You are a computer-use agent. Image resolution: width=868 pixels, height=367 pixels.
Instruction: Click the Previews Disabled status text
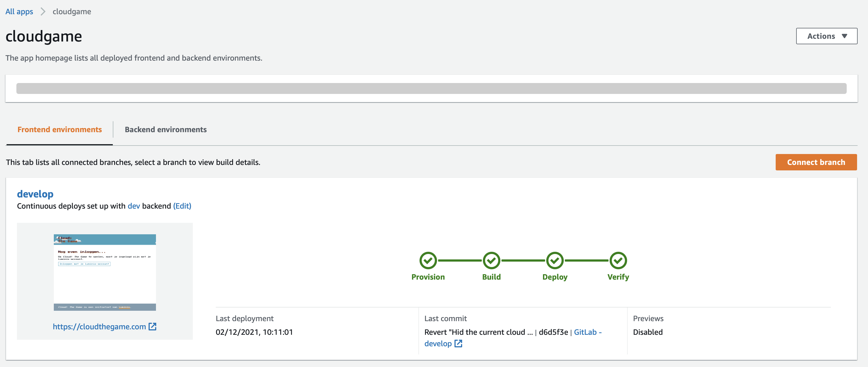(648, 332)
